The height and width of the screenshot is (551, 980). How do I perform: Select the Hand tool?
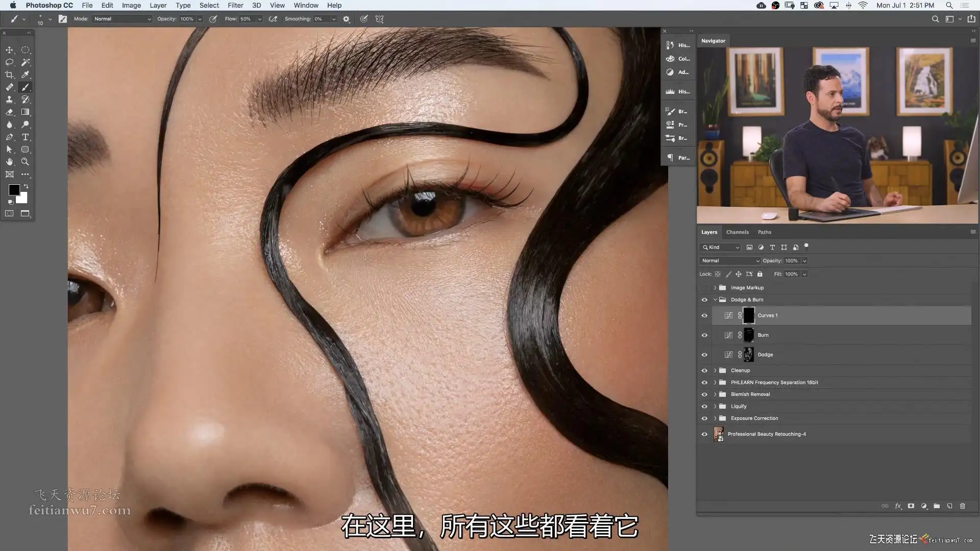click(9, 162)
